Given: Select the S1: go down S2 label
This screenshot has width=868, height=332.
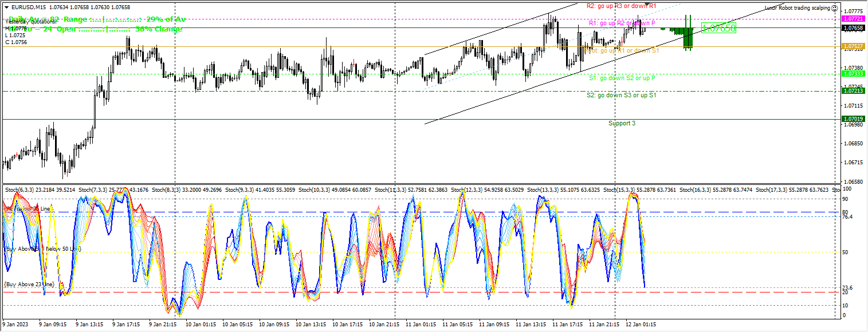Looking at the screenshot, I should click(x=622, y=78).
